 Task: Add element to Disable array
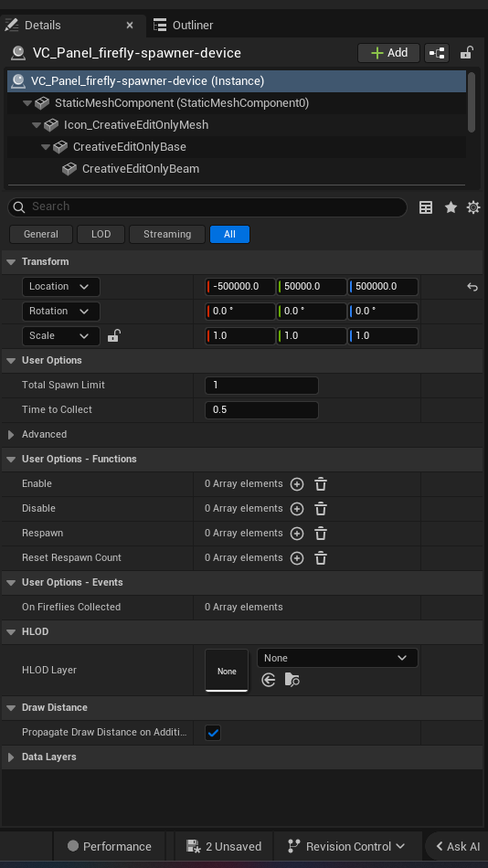[x=297, y=509]
